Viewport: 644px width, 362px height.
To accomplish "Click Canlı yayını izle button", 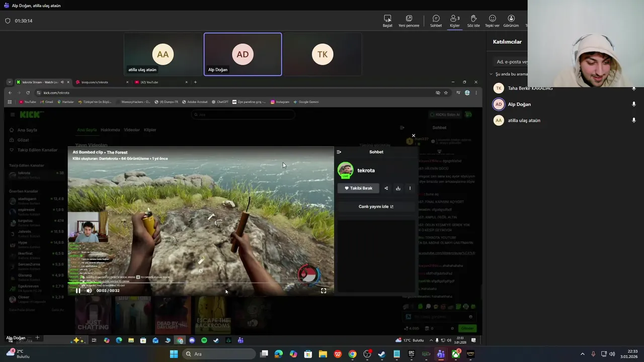I will [376, 207].
